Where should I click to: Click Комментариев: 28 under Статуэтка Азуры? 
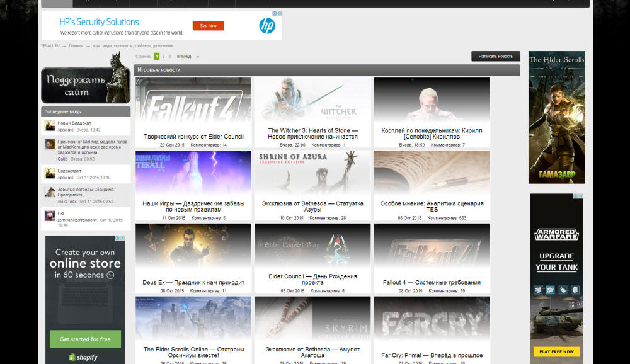click(328, 218)
